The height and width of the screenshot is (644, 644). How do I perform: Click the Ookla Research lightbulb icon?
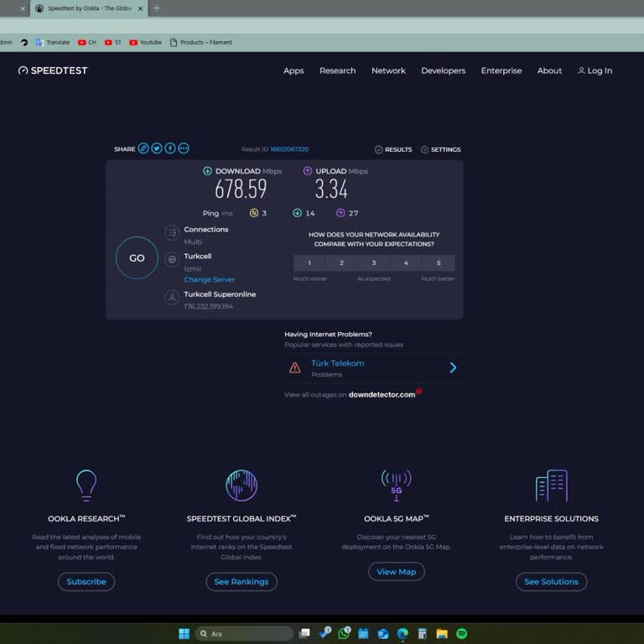point(86,486)
